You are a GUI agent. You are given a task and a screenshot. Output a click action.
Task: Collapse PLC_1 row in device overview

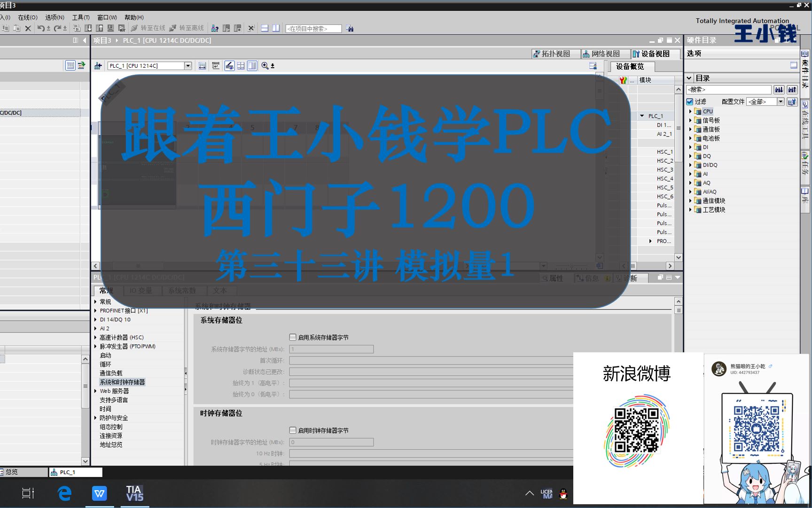pos(642,116)
